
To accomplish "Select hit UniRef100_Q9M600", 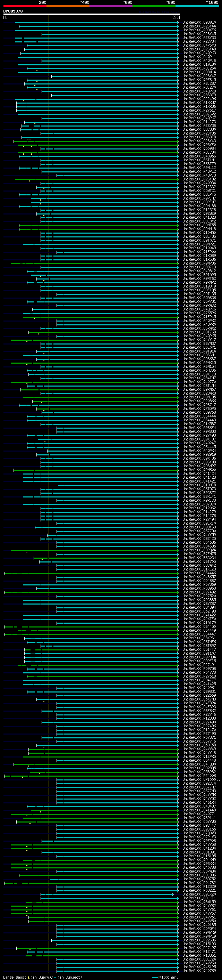I will tap(199, 470).
